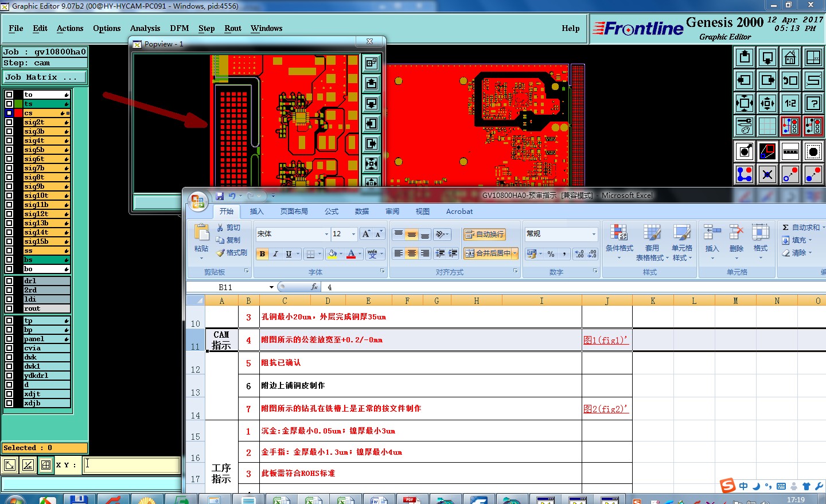Expand the fill color dropdown arrow

pos(341,254)
